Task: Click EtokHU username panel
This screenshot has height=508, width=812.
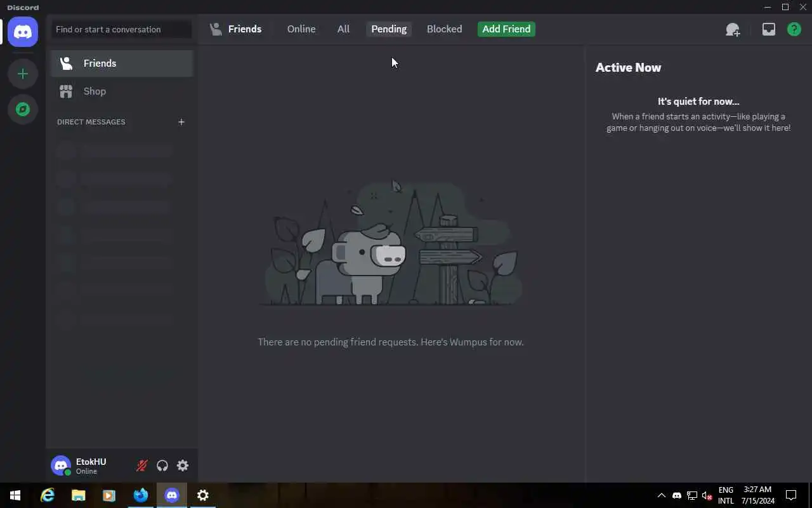Action: pos(91,465)
